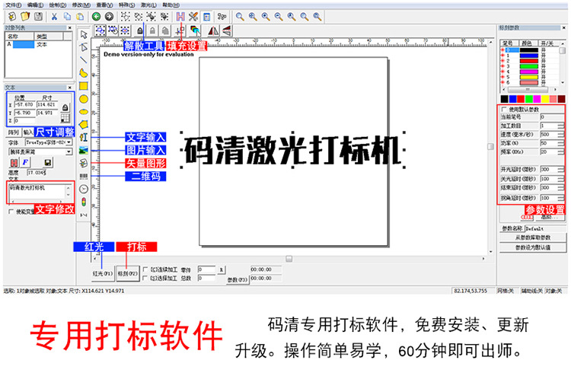
Task: Click the 参数(F3) button
Action: pyautogui.click(x=238, y=280)
